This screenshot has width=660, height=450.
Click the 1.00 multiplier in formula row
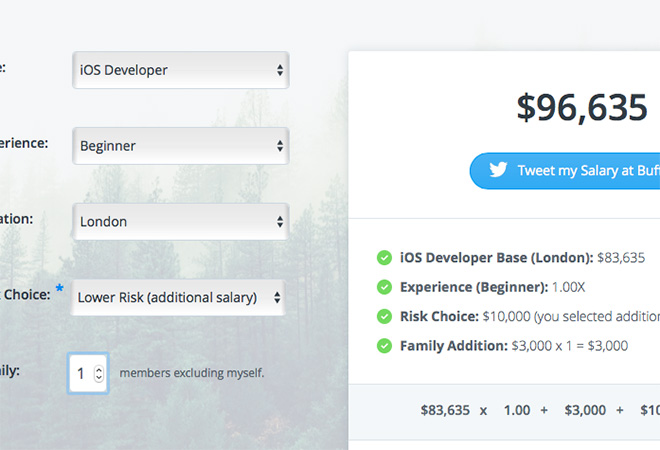pyautogui.click(x=517, y=410)
